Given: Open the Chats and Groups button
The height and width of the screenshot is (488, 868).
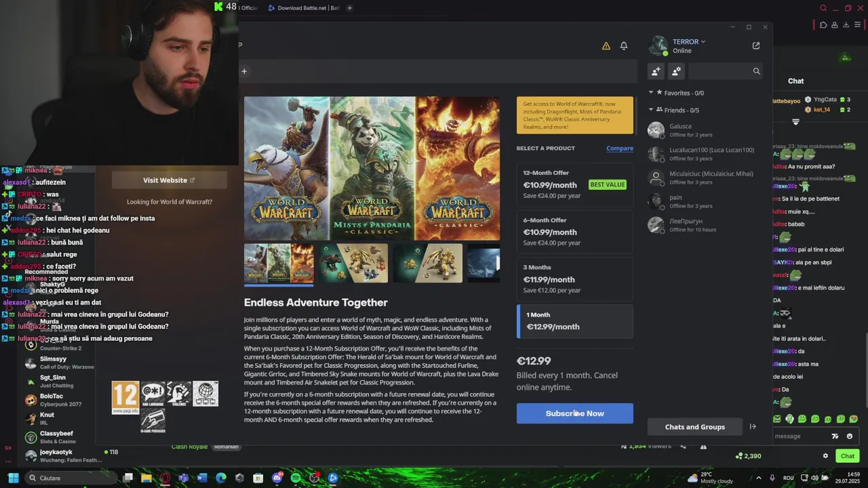Looking at the screenshot, I should (695, 427).
